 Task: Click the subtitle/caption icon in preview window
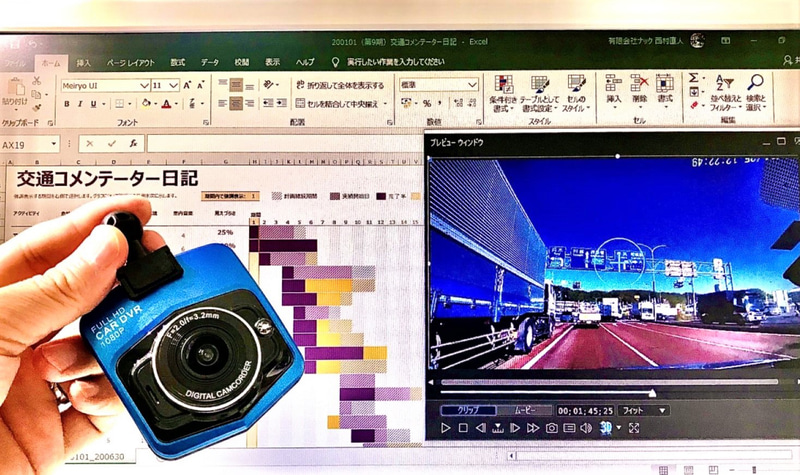coord(569,428)
